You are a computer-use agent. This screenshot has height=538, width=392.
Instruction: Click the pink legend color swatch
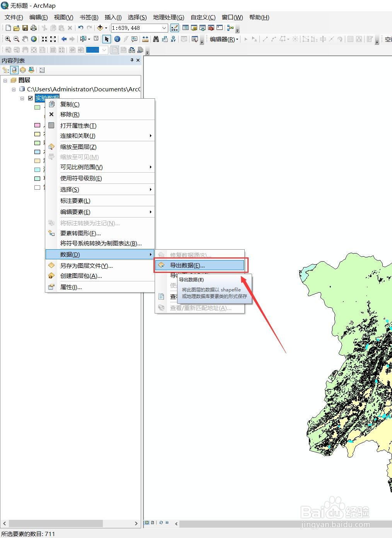[x=37, y=125]
